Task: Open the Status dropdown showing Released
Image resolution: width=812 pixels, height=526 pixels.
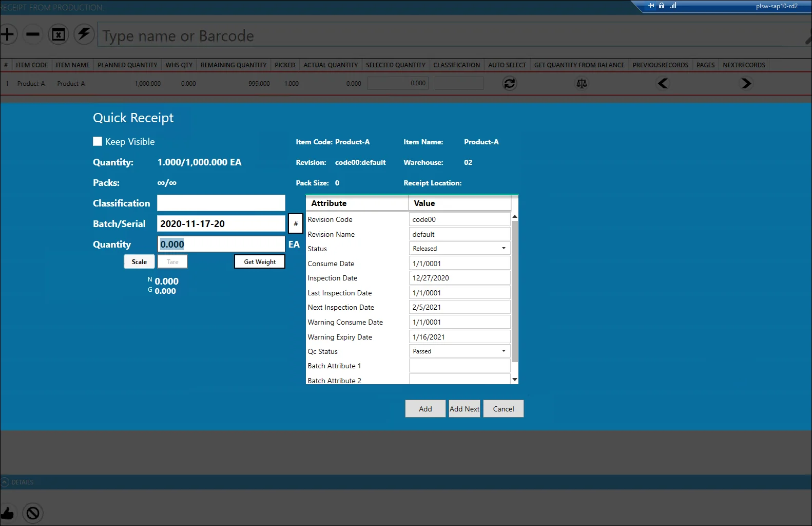Action: tap(459, 249)
